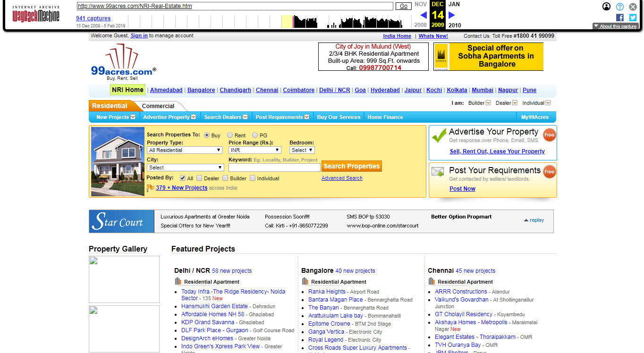Screen dimensions: 644x353
Task: Open the Bedroom select dropdown
Action: 302,150
